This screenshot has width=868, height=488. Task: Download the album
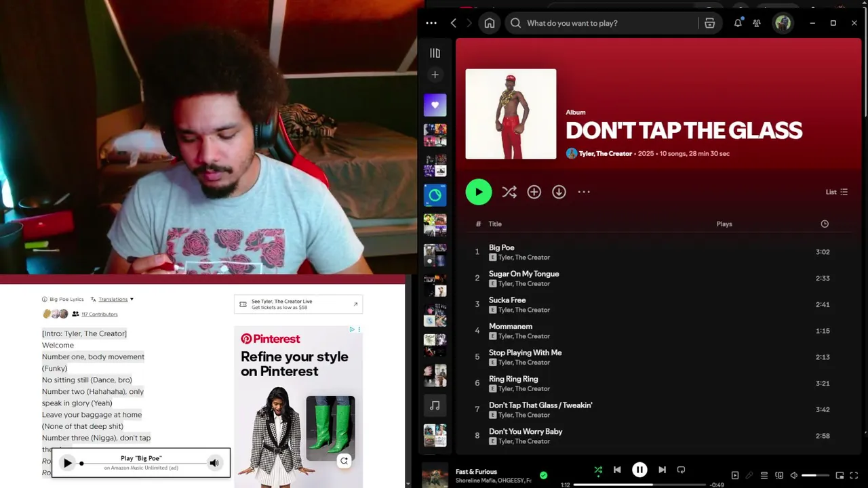(559, 192)
